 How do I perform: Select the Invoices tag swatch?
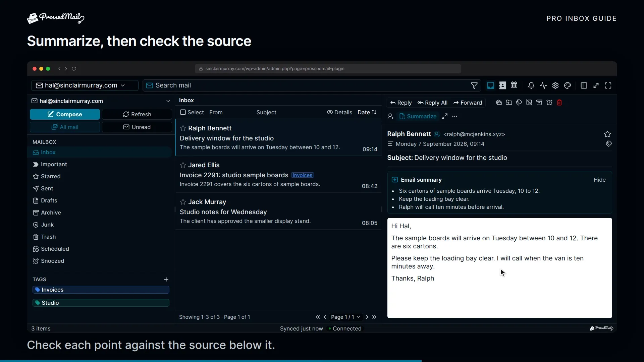pyautogui.click(x=101, y=290)
